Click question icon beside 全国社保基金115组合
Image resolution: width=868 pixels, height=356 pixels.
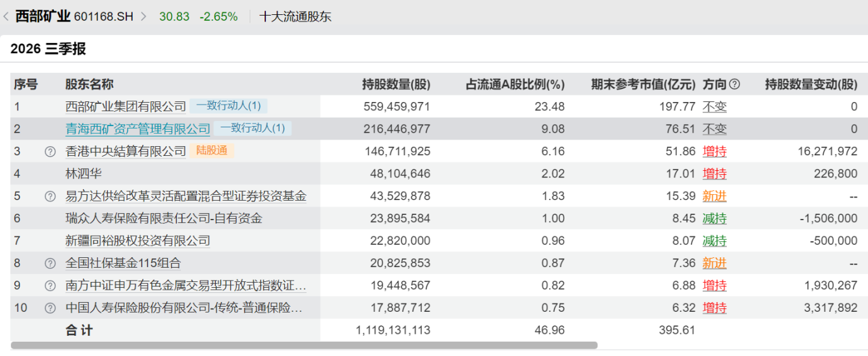pyautogui.click(x=50, y=263)
